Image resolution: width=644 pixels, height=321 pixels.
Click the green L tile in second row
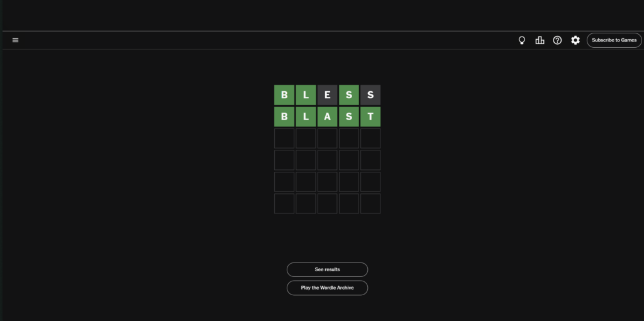click(306, 116)
